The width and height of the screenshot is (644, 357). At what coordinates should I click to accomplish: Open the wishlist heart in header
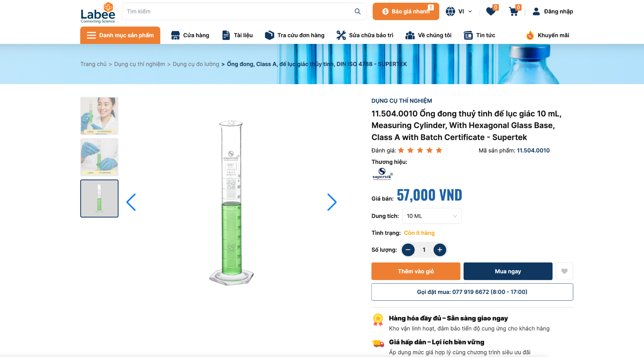491,12
